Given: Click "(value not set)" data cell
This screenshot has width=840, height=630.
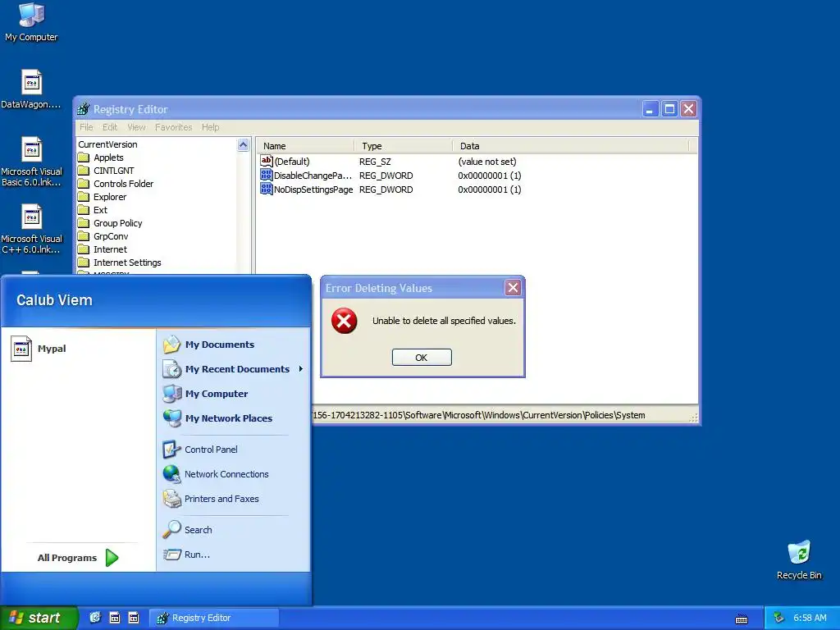Looking at the screenshot, I should (x=487, y=162).
